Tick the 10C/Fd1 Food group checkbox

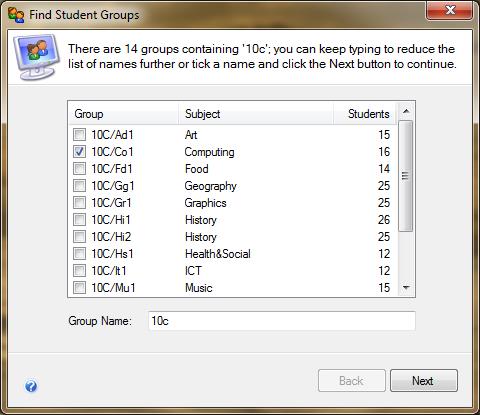(x=79, y=169)
